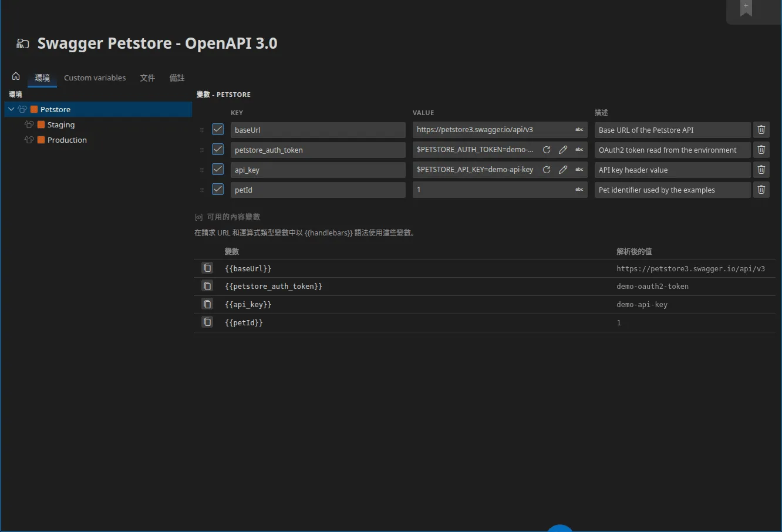
Task: Click the Petstore environment group icon
Action: [22, 109]
